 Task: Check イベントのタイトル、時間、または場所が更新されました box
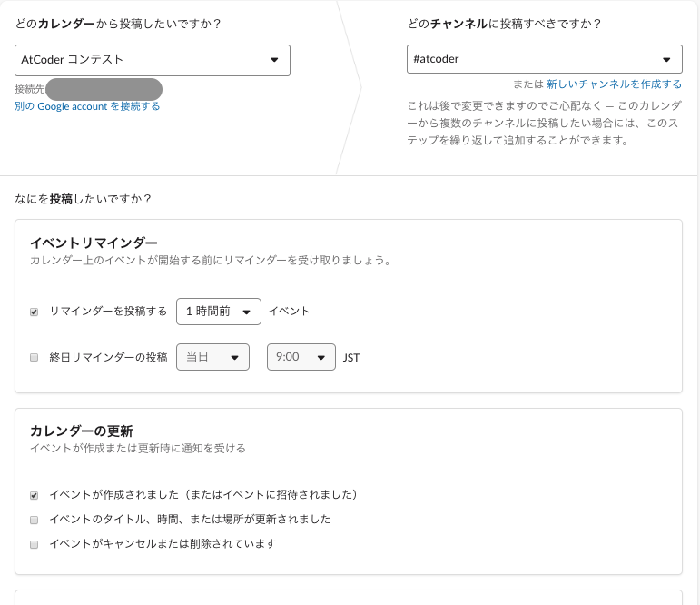[x=34, y=521]
